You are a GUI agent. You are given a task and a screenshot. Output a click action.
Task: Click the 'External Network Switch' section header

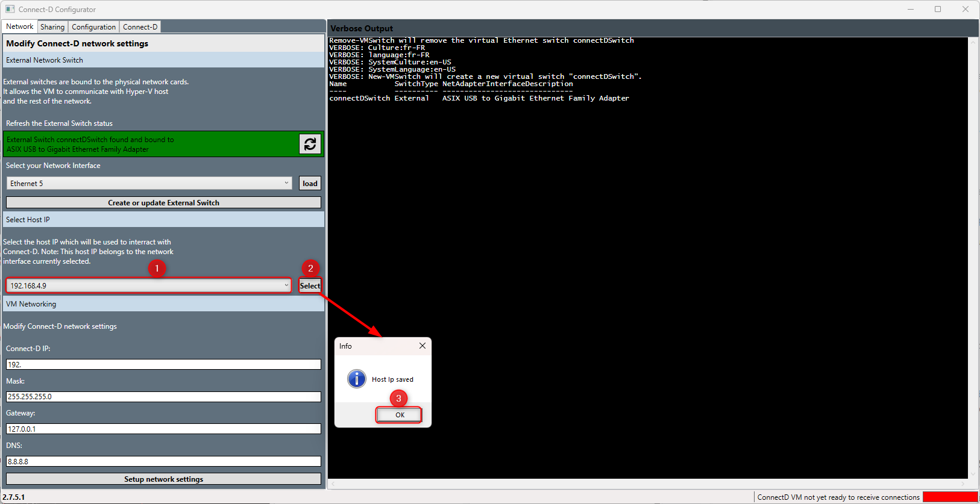point(163,60)
